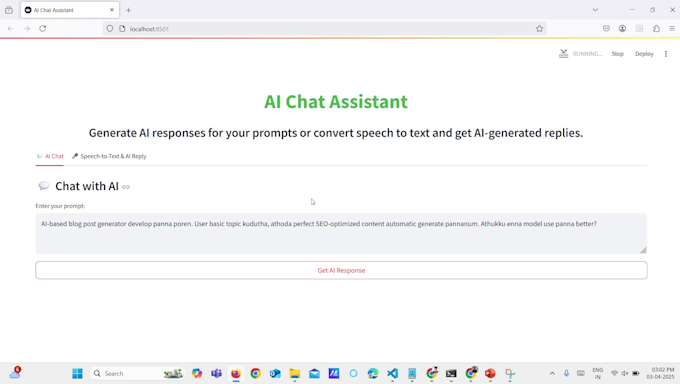Go back with the browser back arrow
Viewport: 680px width, 384px height.
tap(11, 29)
